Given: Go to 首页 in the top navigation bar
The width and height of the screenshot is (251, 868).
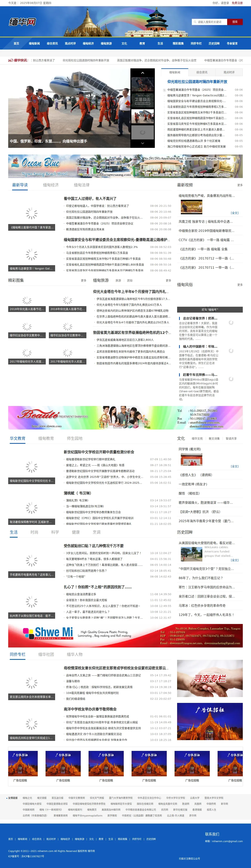Looking at the screenshot, I should tap(16, 43).
